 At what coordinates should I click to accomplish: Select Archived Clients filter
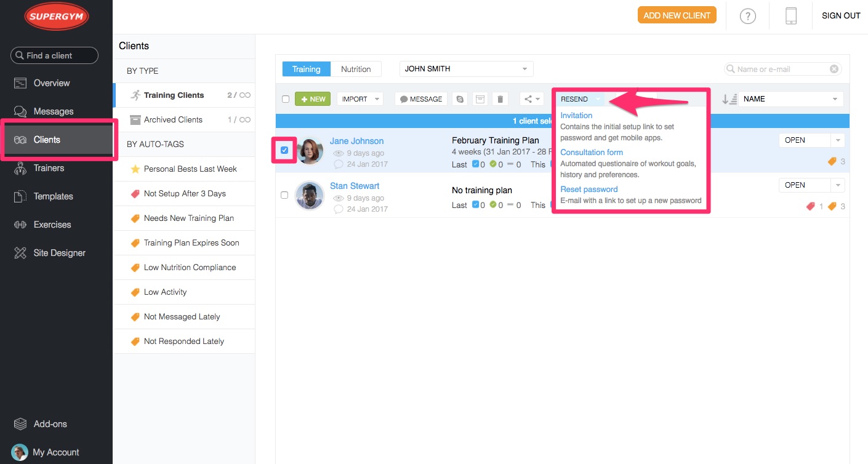[x=184, y=120]
